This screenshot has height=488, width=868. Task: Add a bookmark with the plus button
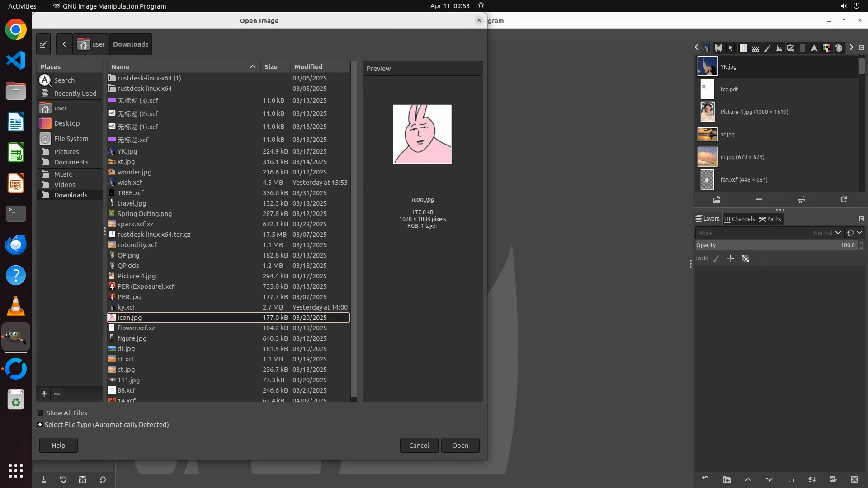coord(44,394)
